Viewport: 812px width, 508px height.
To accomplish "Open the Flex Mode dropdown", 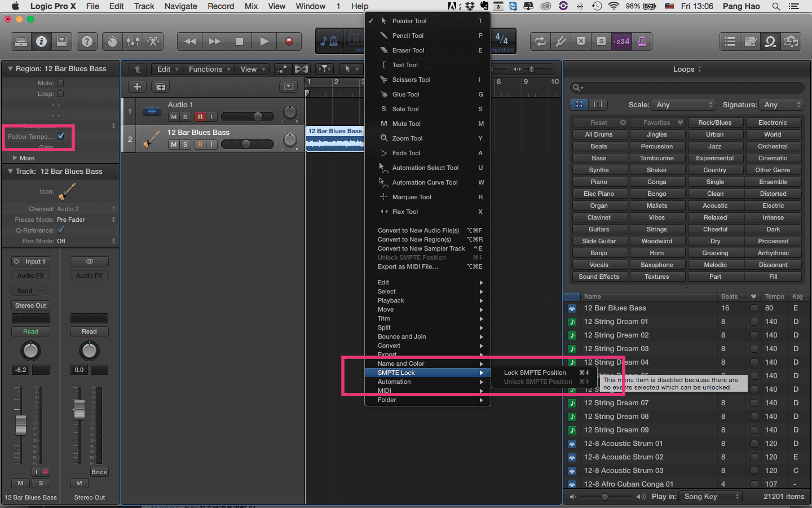I will (86, 241).
